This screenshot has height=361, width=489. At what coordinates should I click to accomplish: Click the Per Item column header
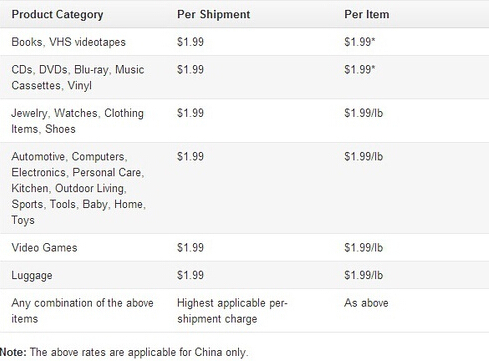[x=367, y=14]
